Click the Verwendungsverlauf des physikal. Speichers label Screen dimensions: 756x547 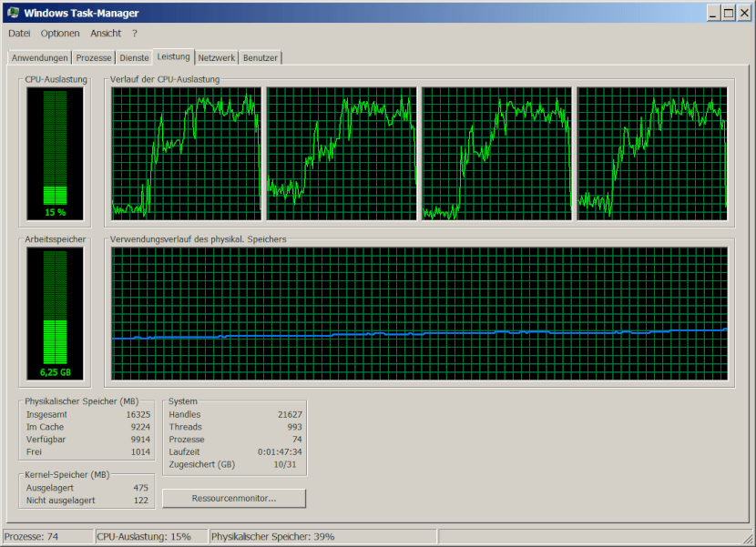tap(199, 239)
